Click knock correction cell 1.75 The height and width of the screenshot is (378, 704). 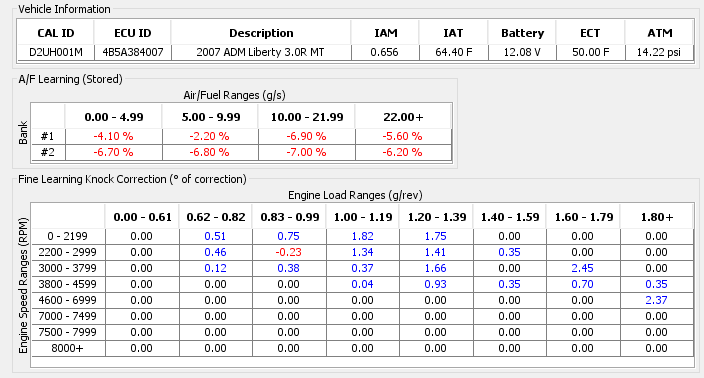pos(436,236)
